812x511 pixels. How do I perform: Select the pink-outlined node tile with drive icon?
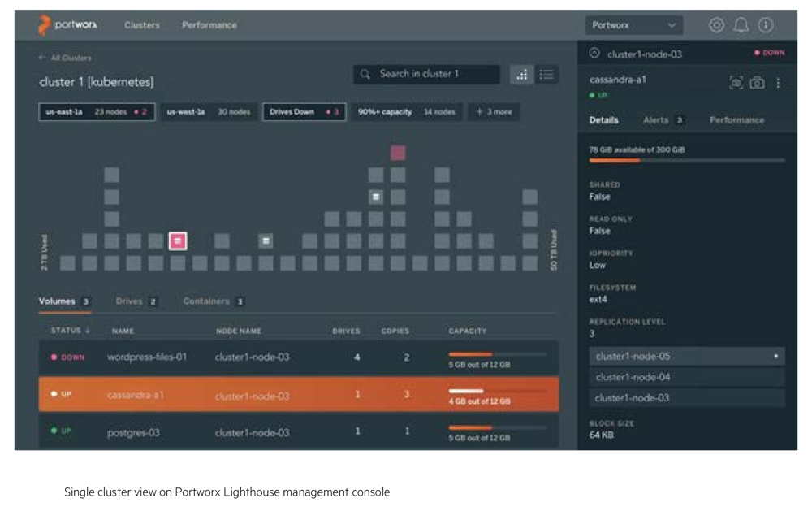[x=178, y=241]
